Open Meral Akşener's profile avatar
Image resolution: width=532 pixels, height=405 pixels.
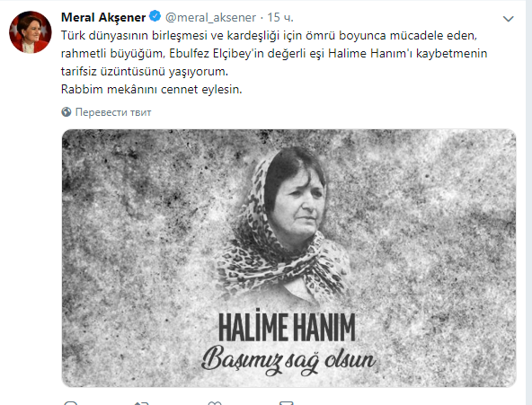point(31,32)
